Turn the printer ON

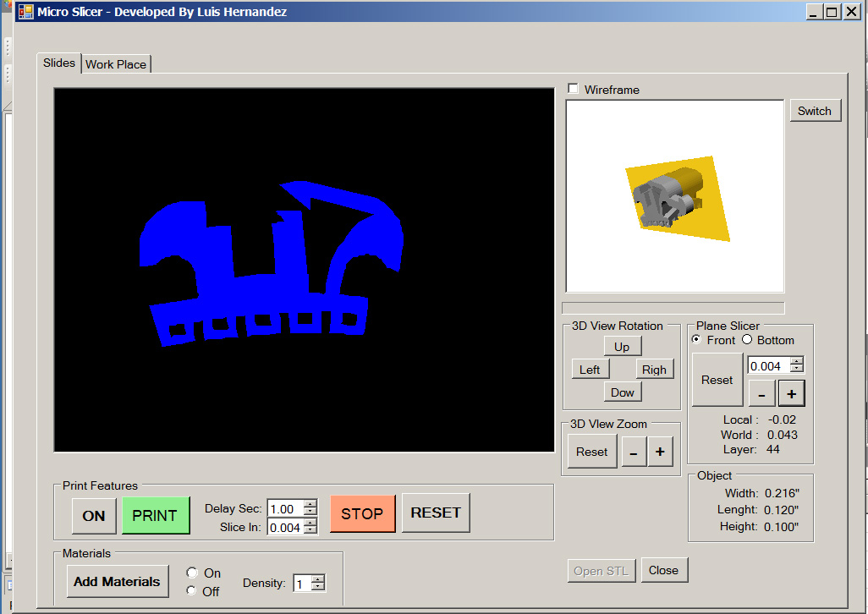click(94, 516)
